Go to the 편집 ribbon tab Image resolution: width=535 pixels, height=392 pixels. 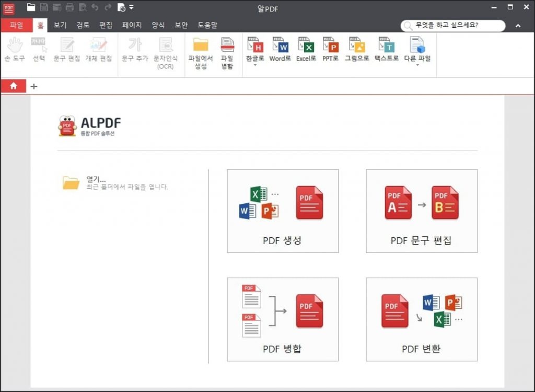pos(106,25)
